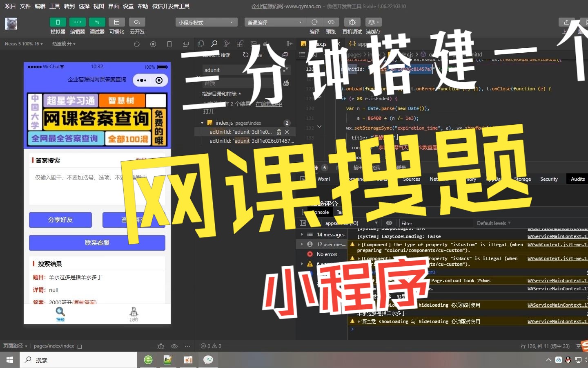Click the phone device icon in the simulator bar

(x=169, y=44)
